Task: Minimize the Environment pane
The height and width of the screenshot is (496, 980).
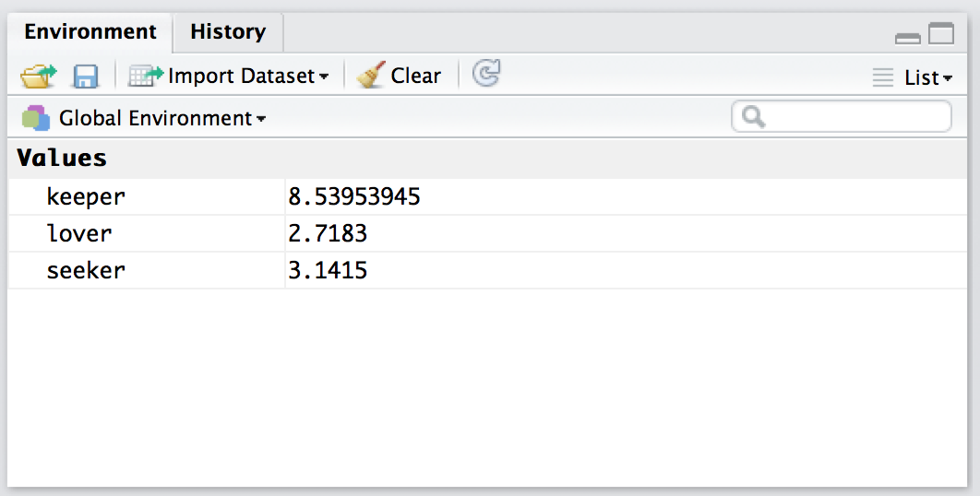Action: (x=908, y=37)
